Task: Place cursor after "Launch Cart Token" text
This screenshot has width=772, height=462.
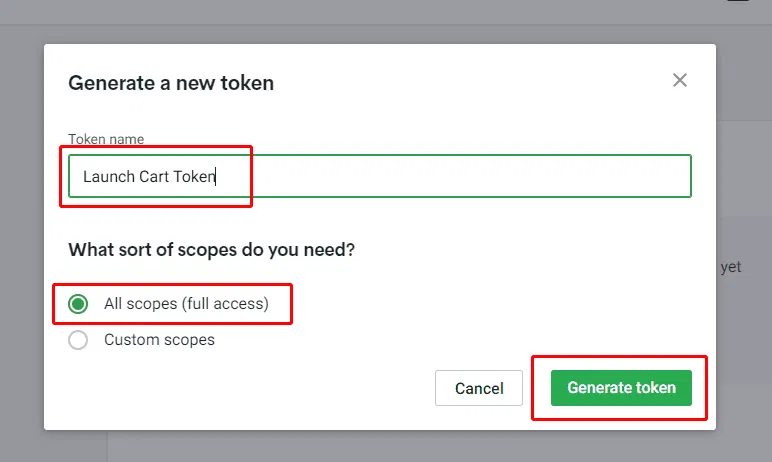Action: pos(217,177)
